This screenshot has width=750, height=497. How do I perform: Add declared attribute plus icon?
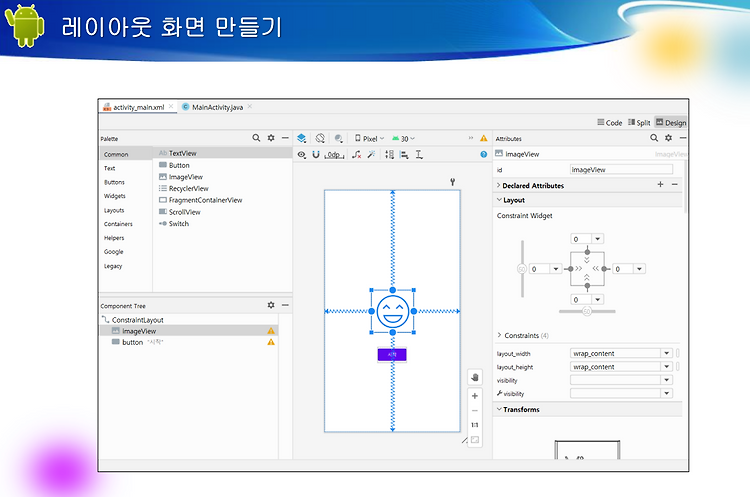click(x=660, y=184)
